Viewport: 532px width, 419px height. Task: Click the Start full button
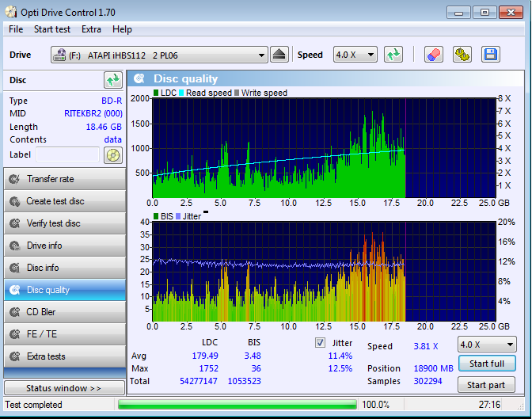(x=487, y=364)
